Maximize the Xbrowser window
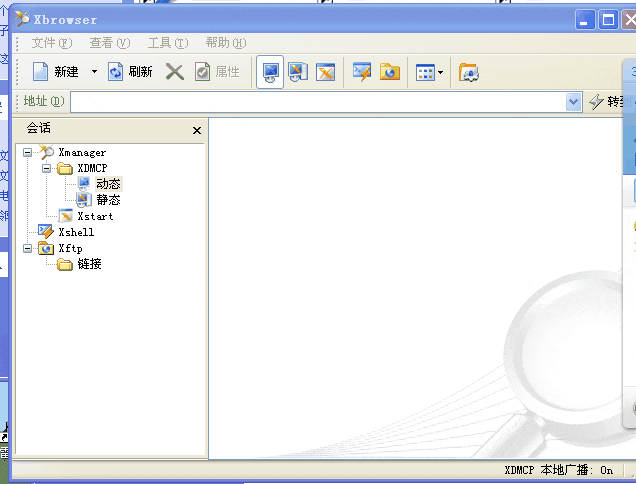 click(x=608, y=20)
